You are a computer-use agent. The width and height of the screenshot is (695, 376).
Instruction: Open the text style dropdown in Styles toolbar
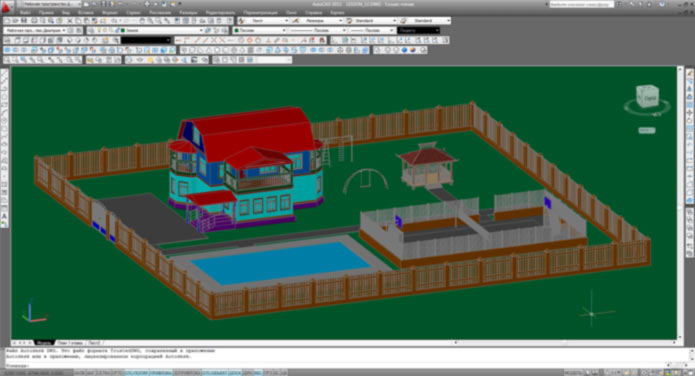click(267, 21)
